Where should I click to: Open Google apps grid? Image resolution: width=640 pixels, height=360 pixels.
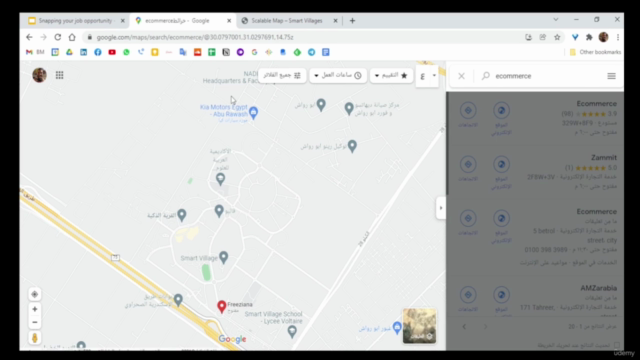(x=60, y=75)
